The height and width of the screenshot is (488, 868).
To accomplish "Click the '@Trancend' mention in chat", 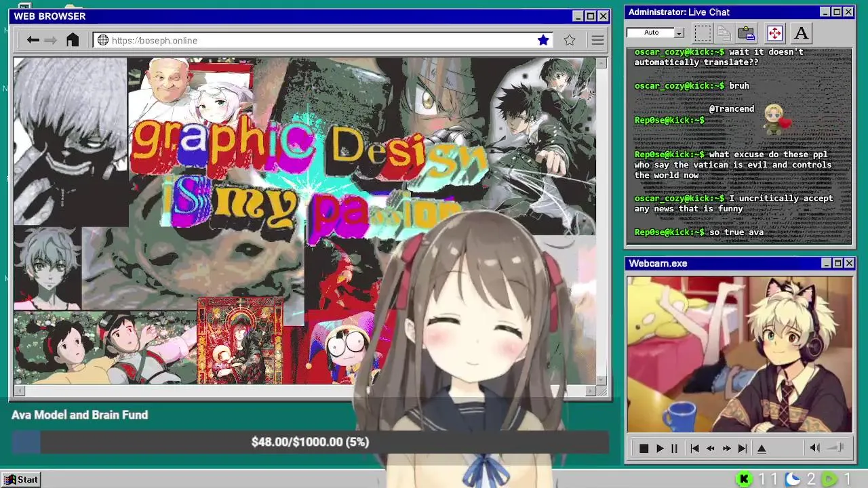I will pyautogui.click(x=732, y=108).
